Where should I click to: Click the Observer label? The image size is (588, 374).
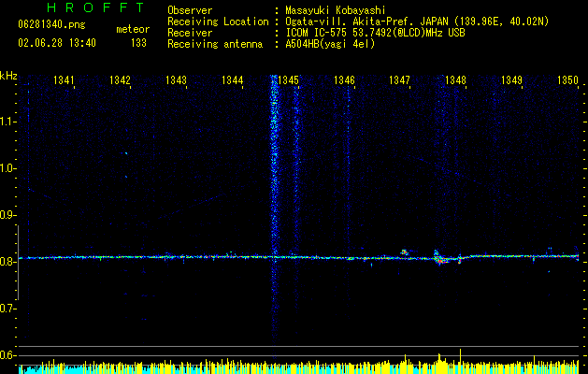click(x=190, y=10)
